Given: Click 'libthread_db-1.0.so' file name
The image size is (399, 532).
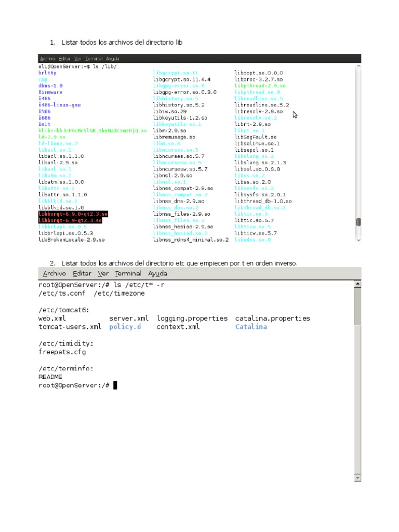Looking at the screenshot, I should point(263,201).
